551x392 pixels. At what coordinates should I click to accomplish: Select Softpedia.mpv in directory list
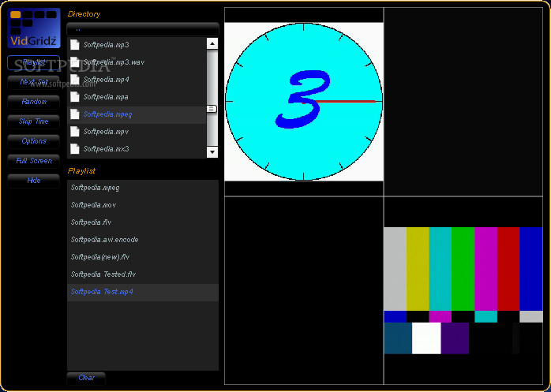(137, 132)
